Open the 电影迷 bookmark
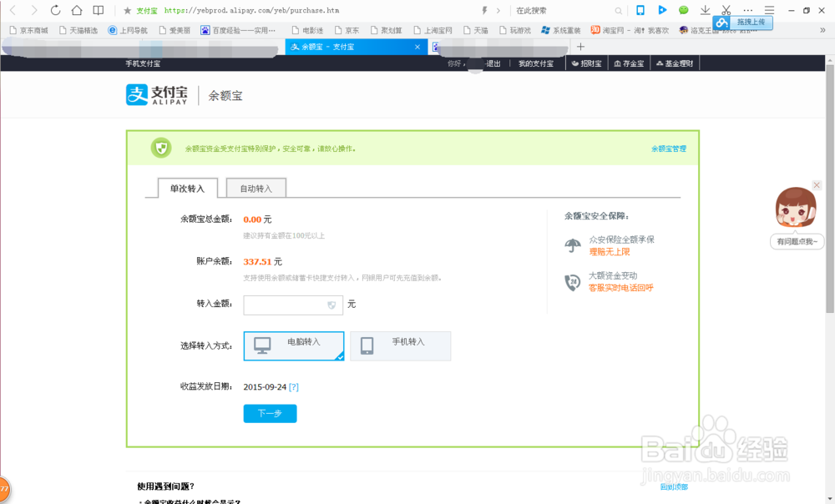Viewport: 835px width, 504px height. (x=308, y=30)
